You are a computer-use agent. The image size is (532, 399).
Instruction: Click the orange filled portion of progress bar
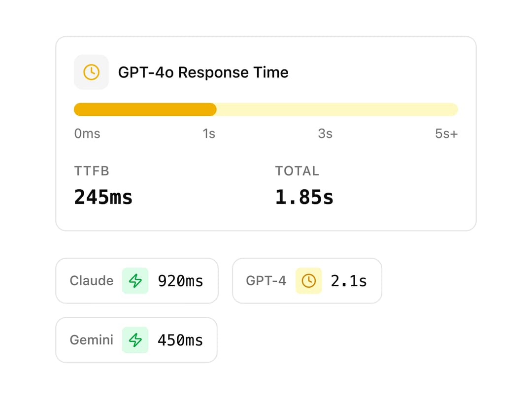[145, 109]
